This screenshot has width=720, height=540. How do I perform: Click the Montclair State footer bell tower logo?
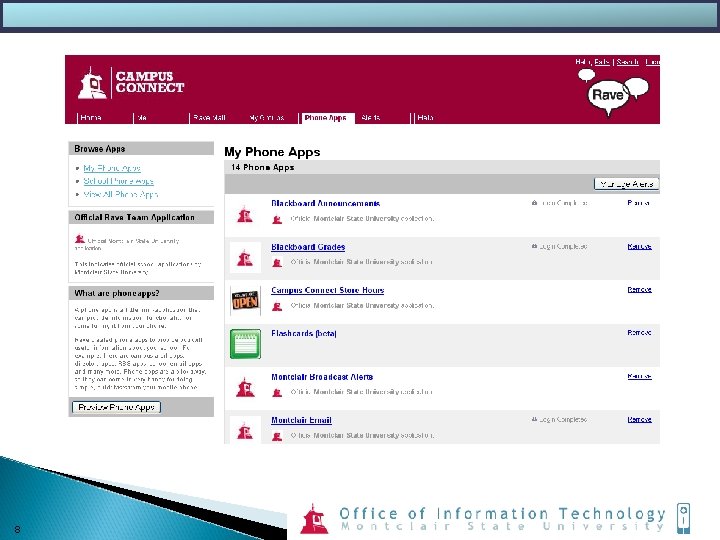tap(314, 519)
